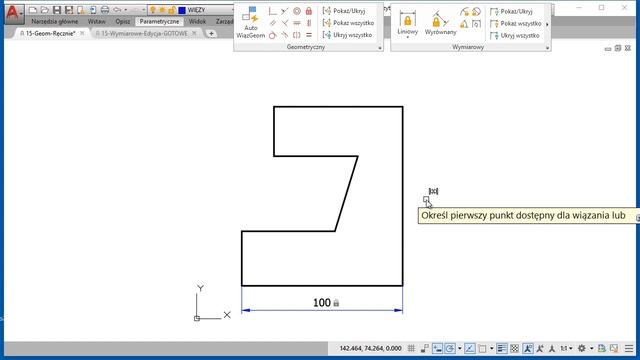This screenshot has height=360, width=640.
Task: Click Ukryj wszystko in Geometryczny panel
Action: point(347,35)
